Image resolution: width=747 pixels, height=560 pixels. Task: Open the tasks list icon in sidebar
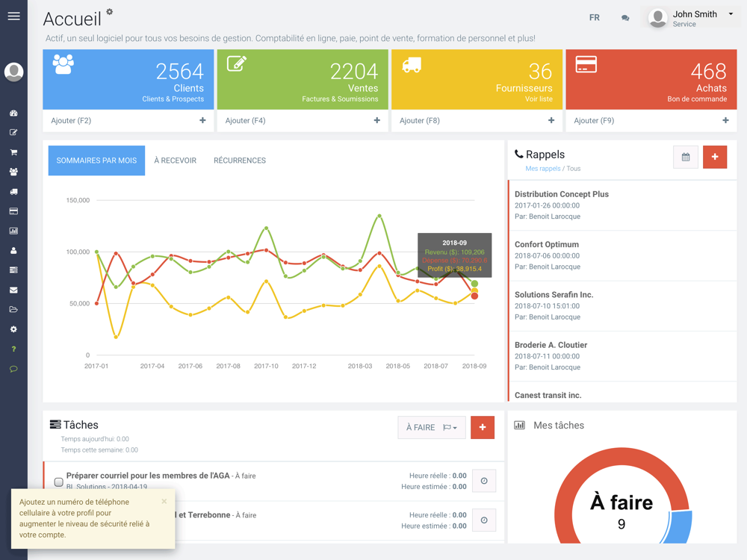[13, 270]
